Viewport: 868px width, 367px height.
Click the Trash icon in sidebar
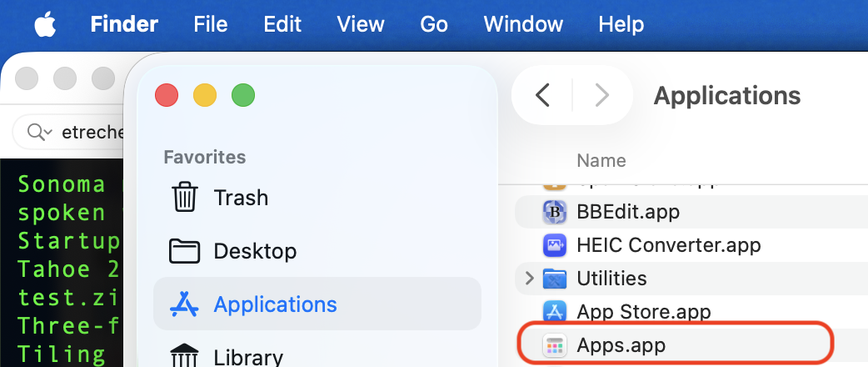click(x=184, y=198)
